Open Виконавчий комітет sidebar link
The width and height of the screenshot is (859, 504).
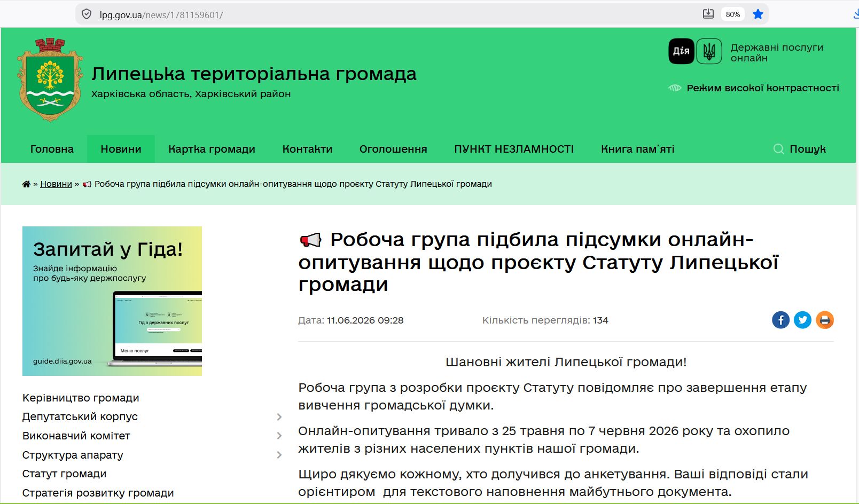click(x=76, y=436)
